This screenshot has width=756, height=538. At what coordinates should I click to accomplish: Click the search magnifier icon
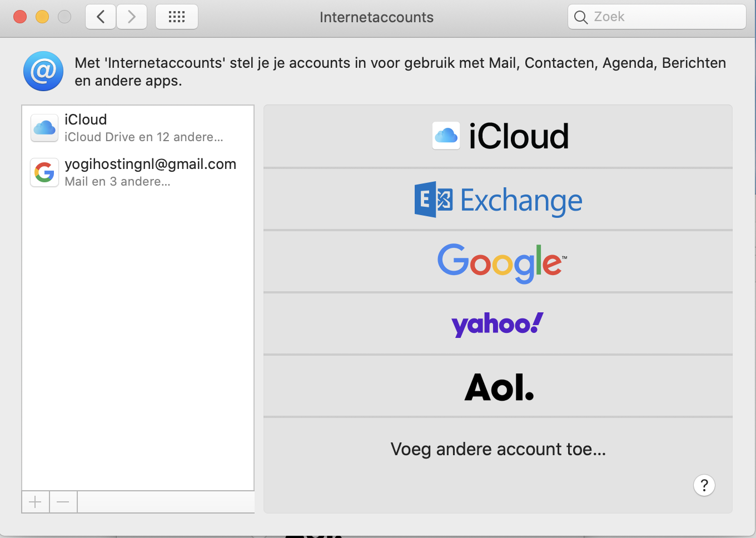click(x=581, y=17)
